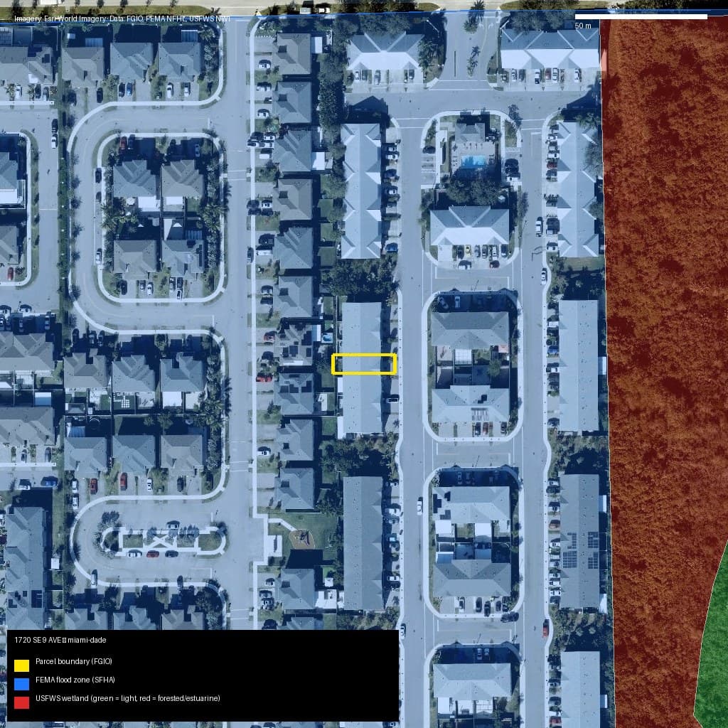Click the "1720 SE 9 AVE miami-dade" address title

(60, 640)
